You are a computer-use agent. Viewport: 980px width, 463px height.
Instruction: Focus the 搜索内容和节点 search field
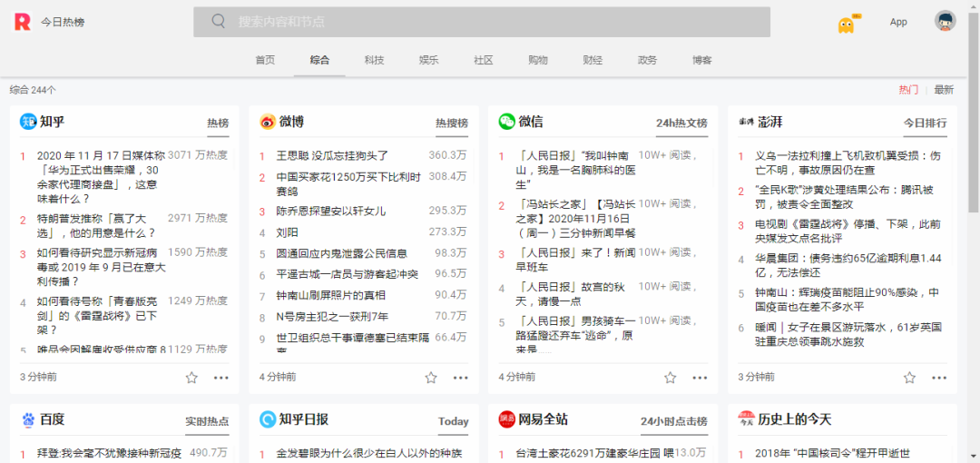[482, 22]
